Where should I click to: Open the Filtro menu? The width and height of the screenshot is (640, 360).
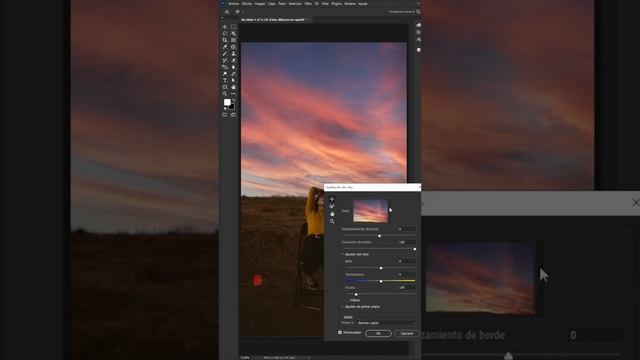point(308,4)
